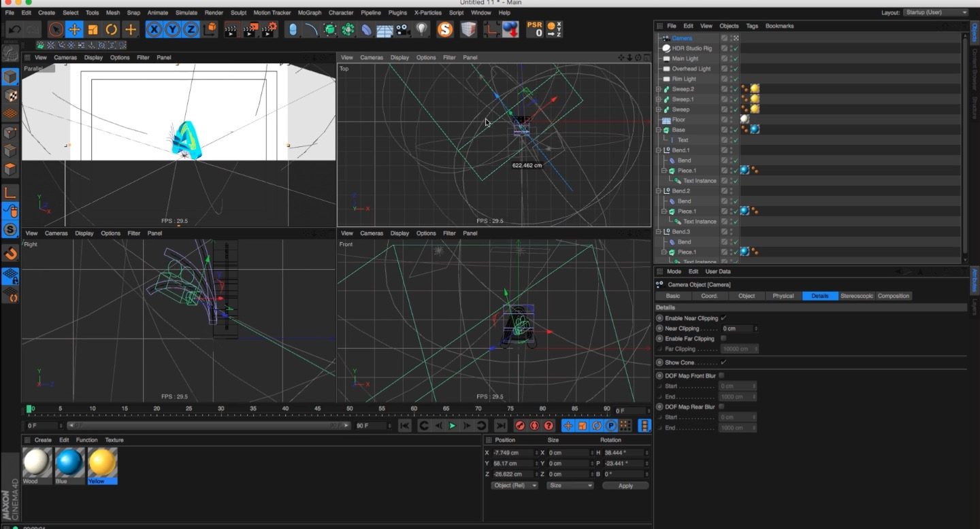Toggle Enable Near Clipping checkbox
The image size is (980, 529).
pos(723,318)
